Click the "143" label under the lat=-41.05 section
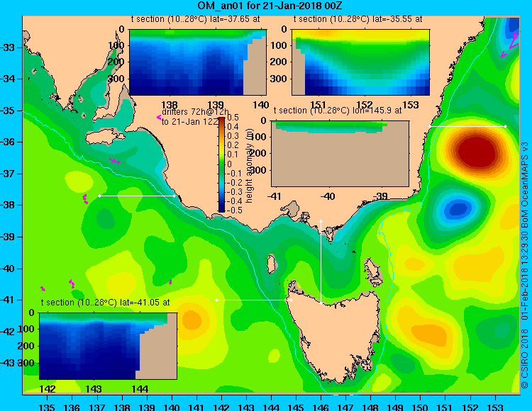This screenshot has height=411, width=532. pos(94,388)
